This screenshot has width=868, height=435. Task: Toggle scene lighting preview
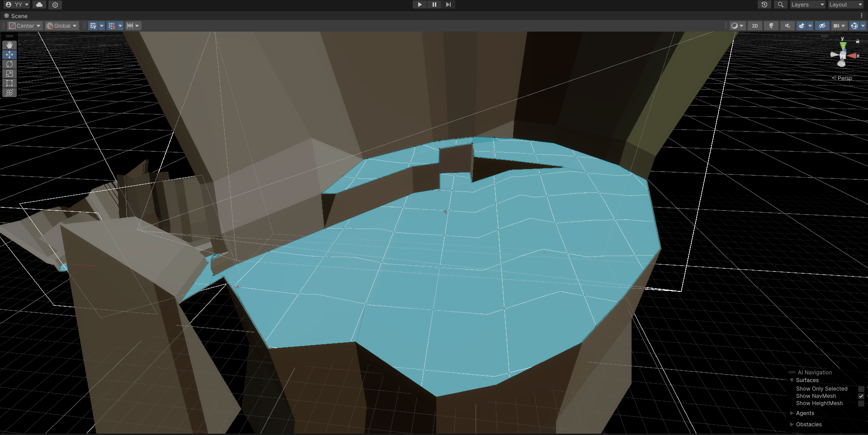771,26
